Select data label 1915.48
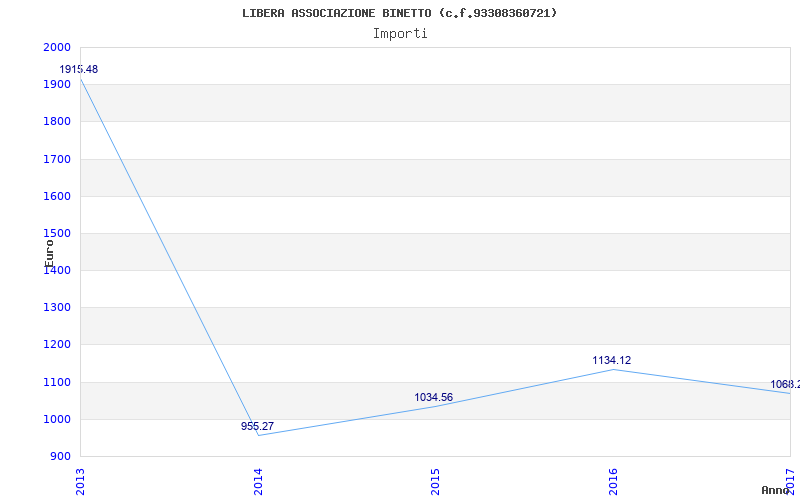This screenshot has height=500, width=800. 79,69
